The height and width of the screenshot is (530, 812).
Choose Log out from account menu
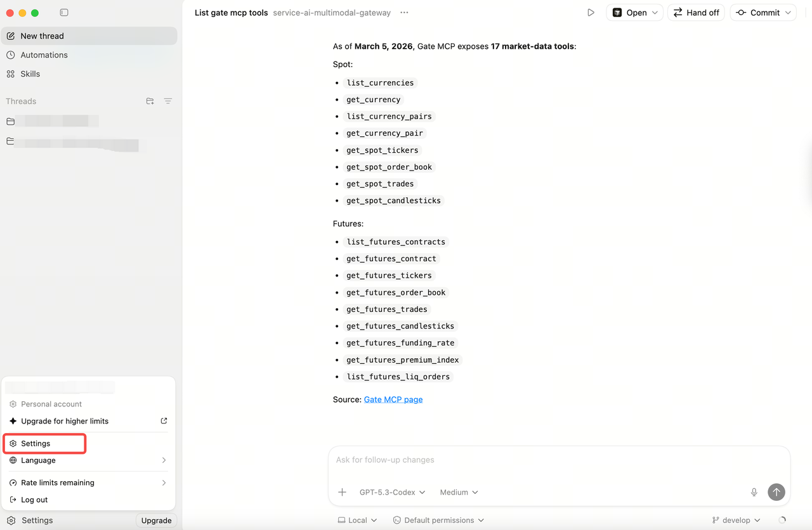pyautogui.click(x=34, y=500)
